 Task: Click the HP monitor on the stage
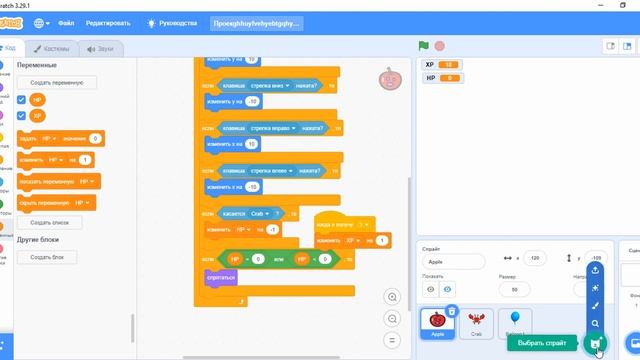coord(442,78)
